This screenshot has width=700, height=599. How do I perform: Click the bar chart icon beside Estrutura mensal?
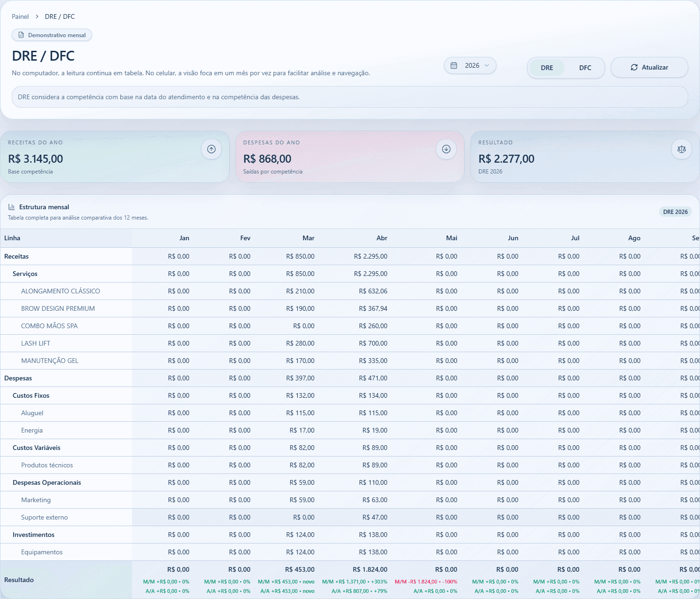(x=12, y=207)
